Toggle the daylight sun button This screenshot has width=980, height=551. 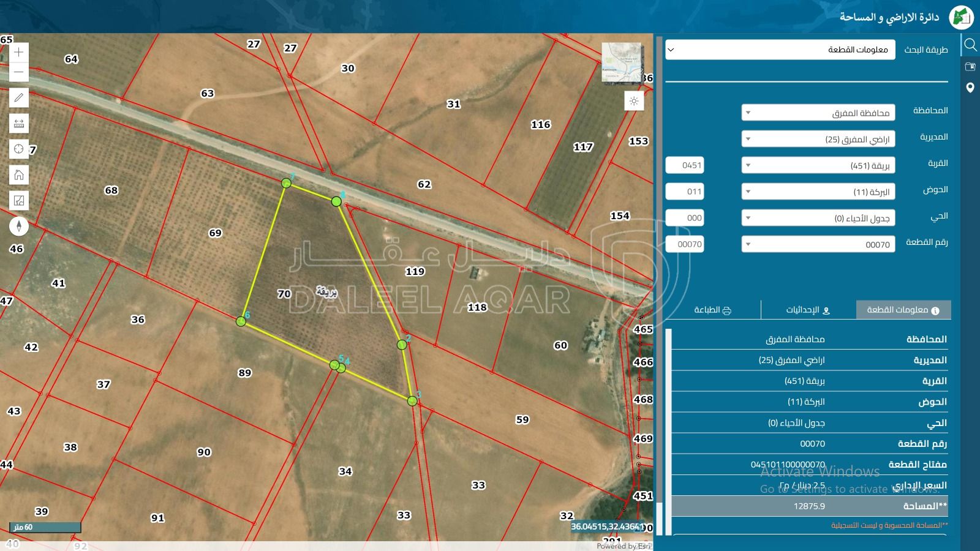tap(634, 101)
